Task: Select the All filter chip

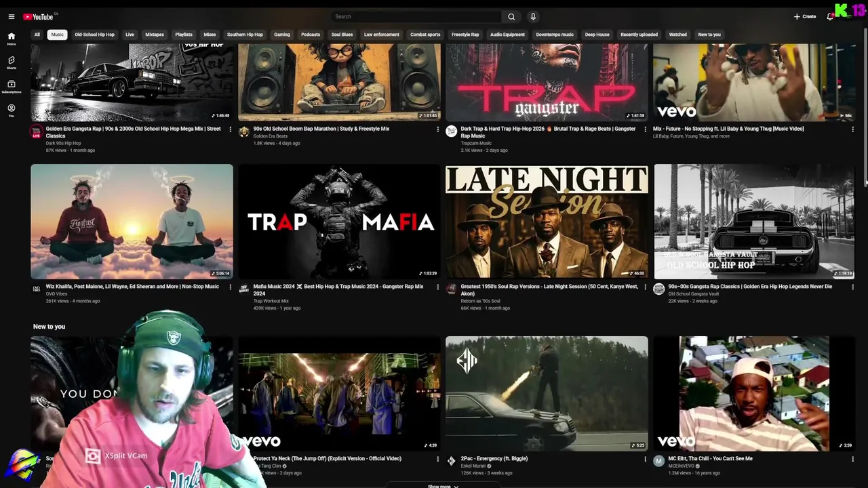Action: click(37, 35)
